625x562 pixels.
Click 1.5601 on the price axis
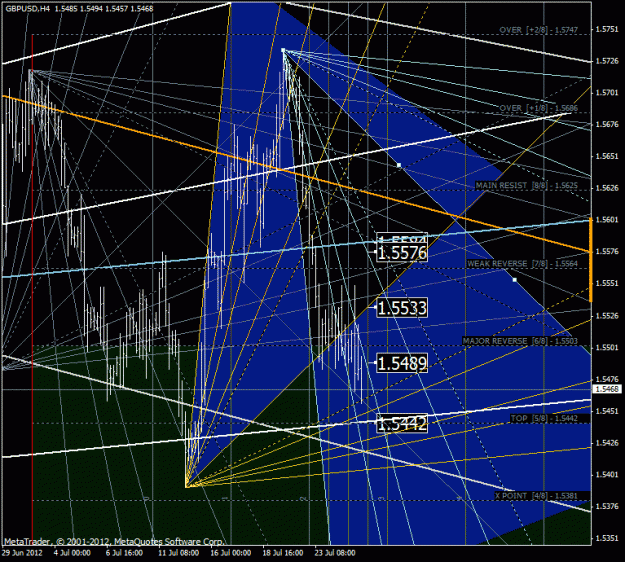pos(607,220)
